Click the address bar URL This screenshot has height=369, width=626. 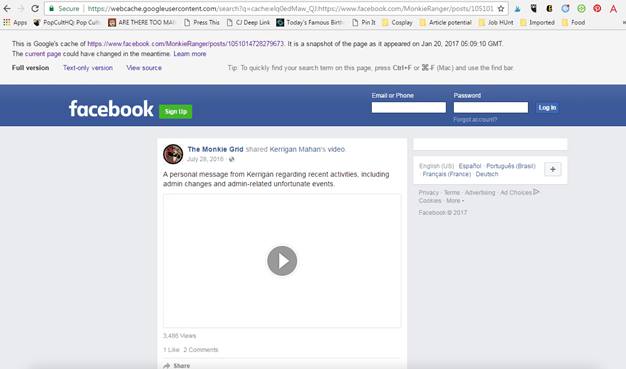[x=290, y=8]
